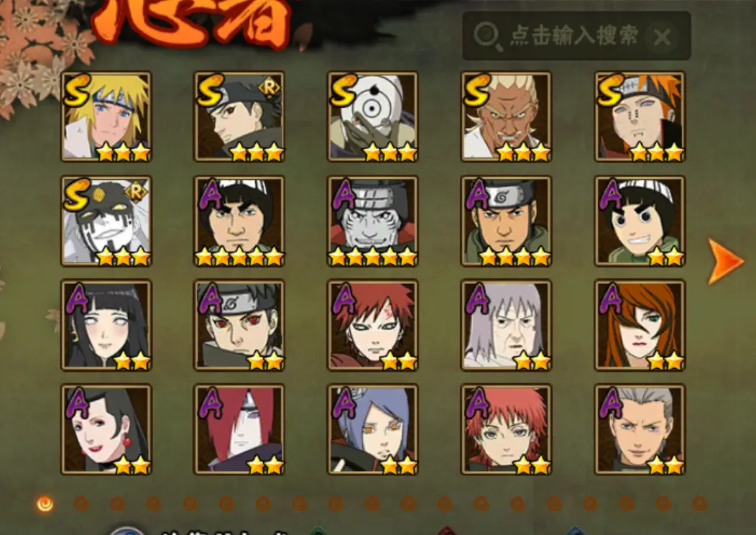Choose the white spiral-masked S-rank ninja card
Screen dimensions: 756x535
(x=373, y=116)
